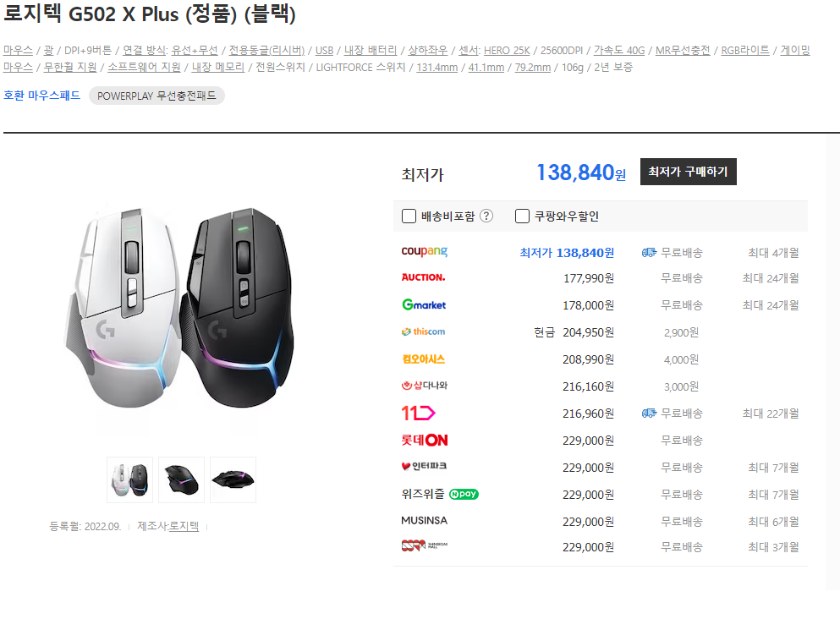Open the 호환 마우스패드 link

click(x=41, y=96)
